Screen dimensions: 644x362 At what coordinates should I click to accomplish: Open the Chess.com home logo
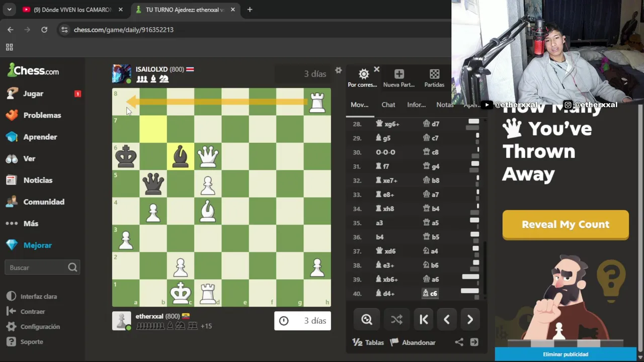click(x=33, y=70)
